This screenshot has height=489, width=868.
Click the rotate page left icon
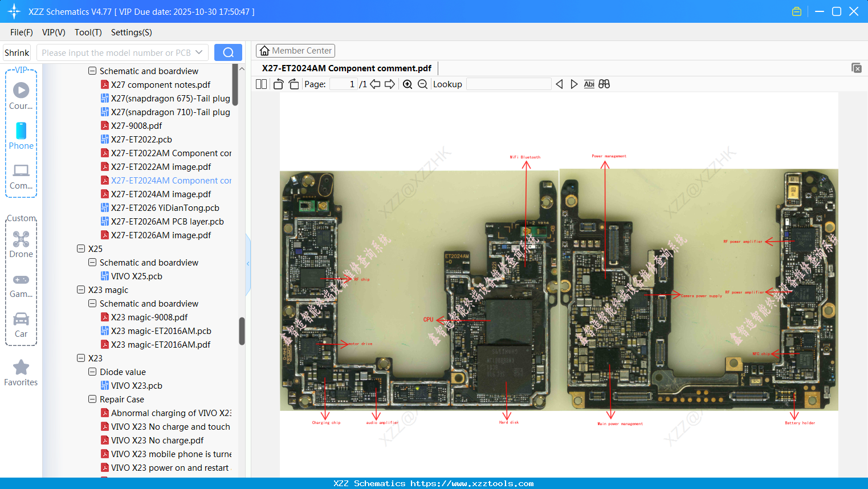(x=278, y=84)
